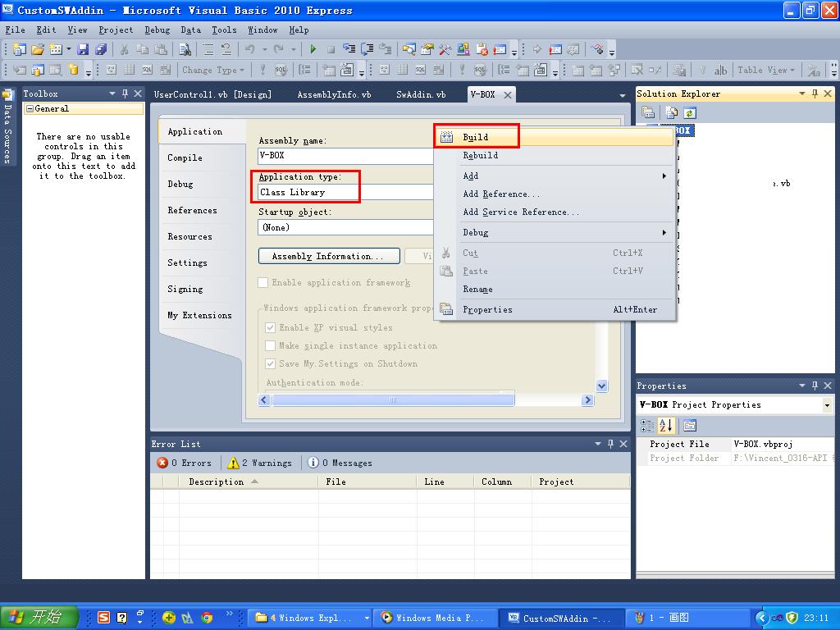The image size is (840, 630).
Task: Open the Signing settings page
Action: click(185, 289)
